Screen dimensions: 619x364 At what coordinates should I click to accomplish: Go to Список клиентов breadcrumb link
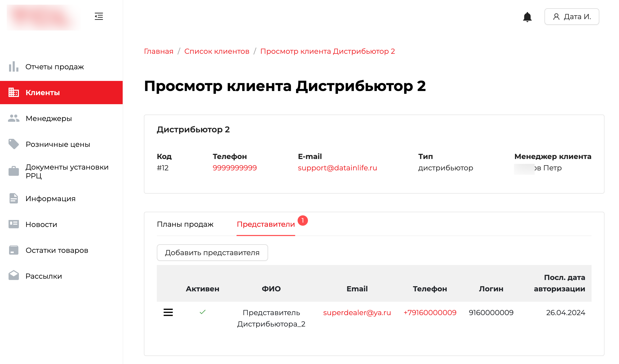(x=217, y=51)
